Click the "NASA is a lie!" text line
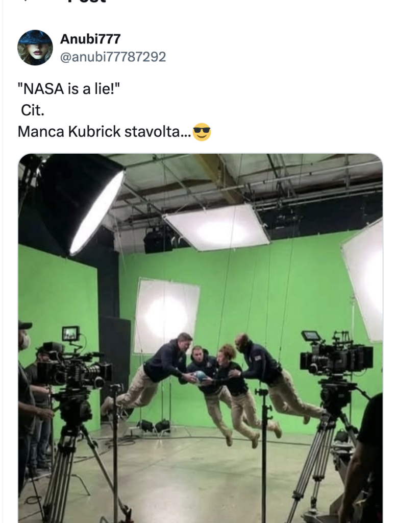The width and height of the screenshot is (420, 523). tap(69, 90)
